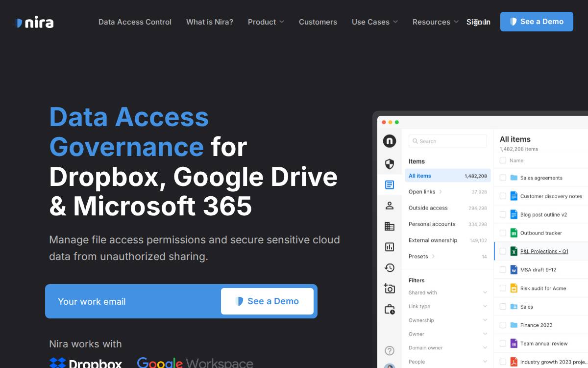588x368 pixels.
Task: Expand the People filter
Action: (x=448, y=362)
